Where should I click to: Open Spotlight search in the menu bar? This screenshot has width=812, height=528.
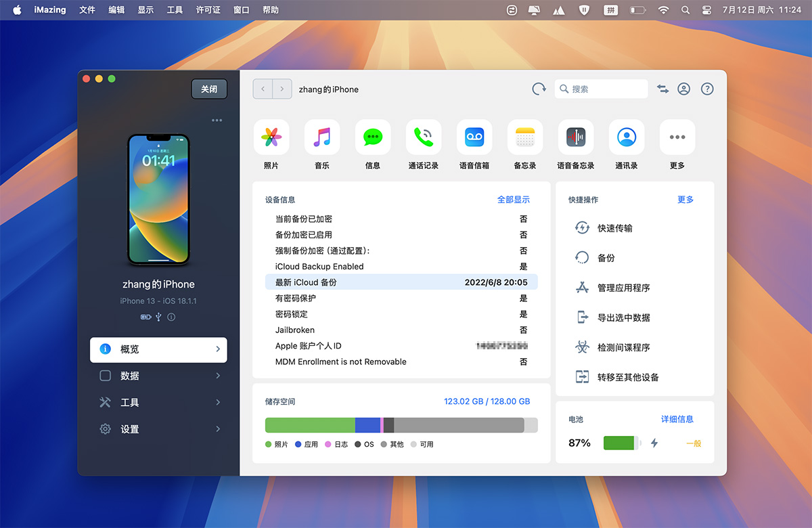685,10
